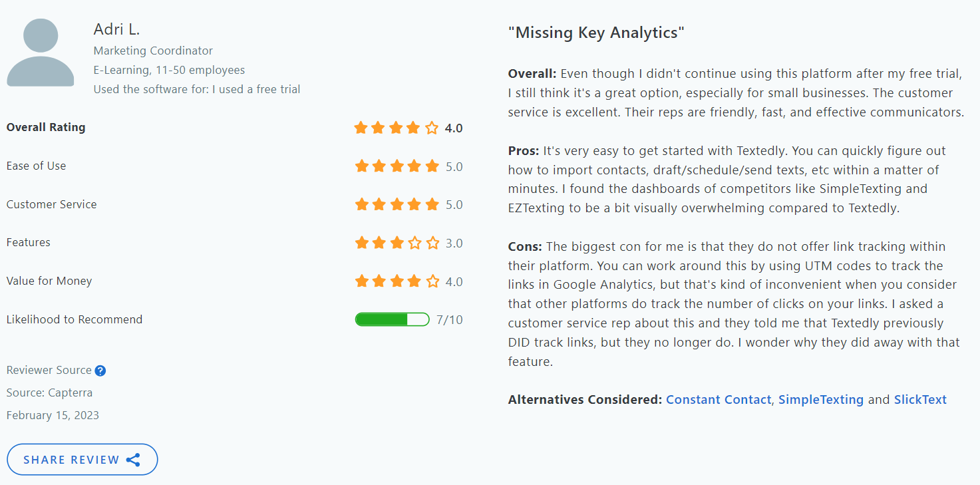Click the Features star rating
Image resolution: width=980 pixels, height=485 pixels.
(x=397, y=243)
